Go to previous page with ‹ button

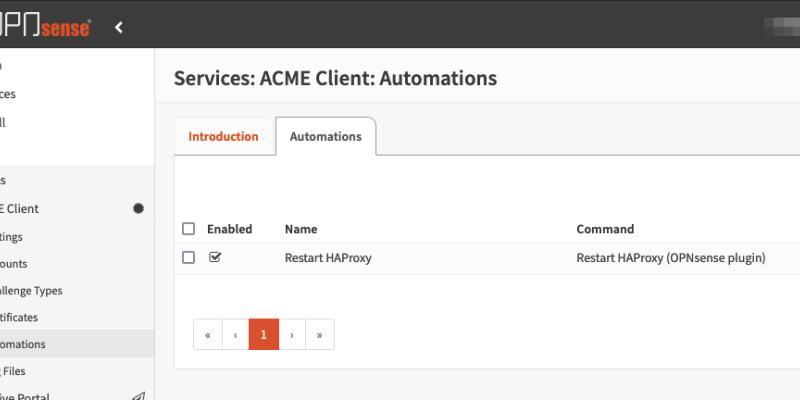[235, 335]
